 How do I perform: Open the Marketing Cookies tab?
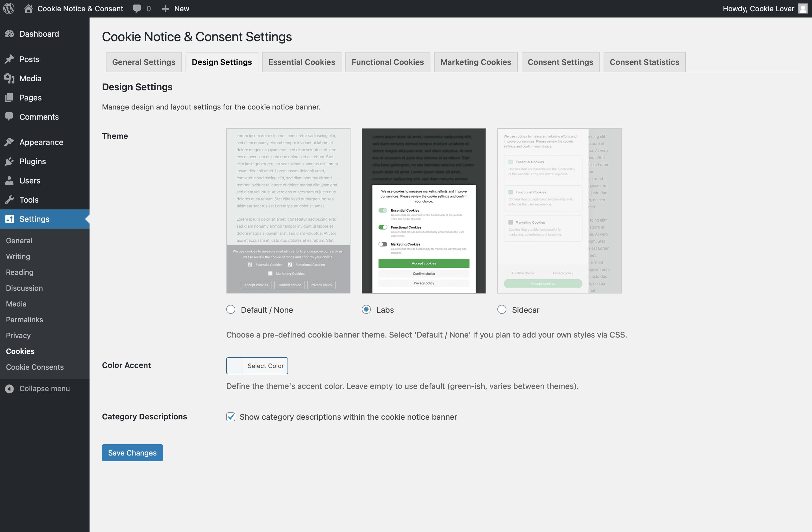pos(476,62)
